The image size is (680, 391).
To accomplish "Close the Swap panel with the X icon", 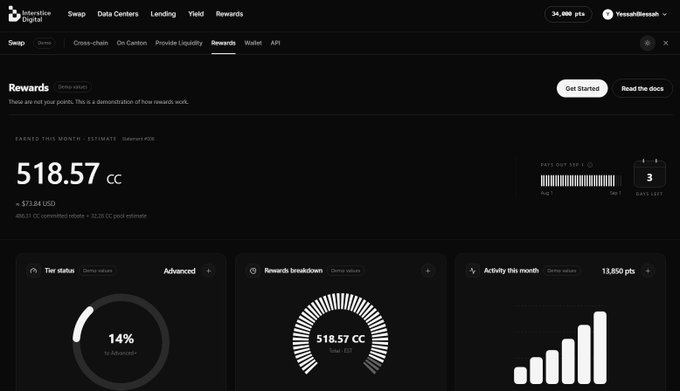I will click(x=666, y=43).
